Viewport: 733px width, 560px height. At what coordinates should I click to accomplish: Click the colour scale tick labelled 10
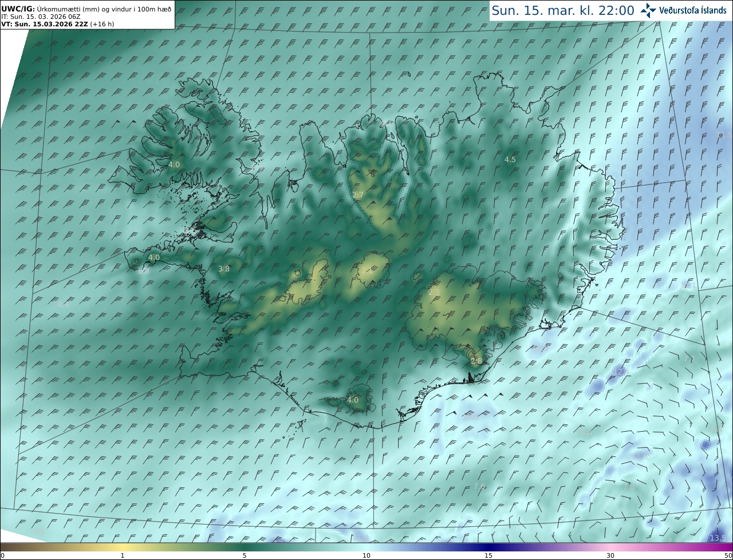click(366, 555)
